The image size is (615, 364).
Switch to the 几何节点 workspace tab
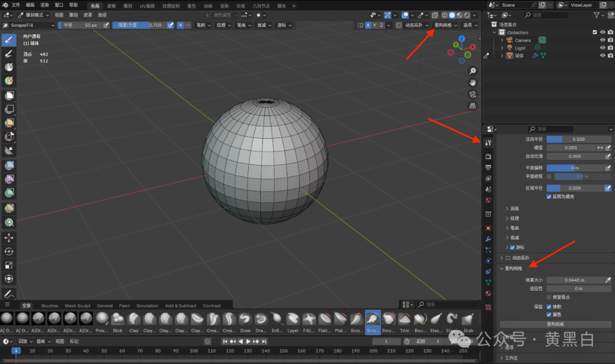pos(261,6)
